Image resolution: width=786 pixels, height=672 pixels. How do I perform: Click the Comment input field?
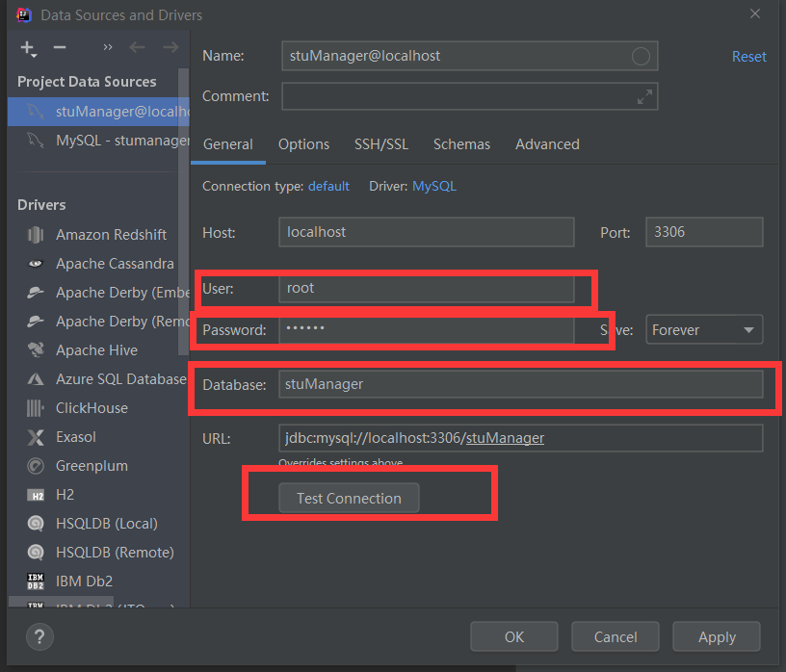click(469, 96)
